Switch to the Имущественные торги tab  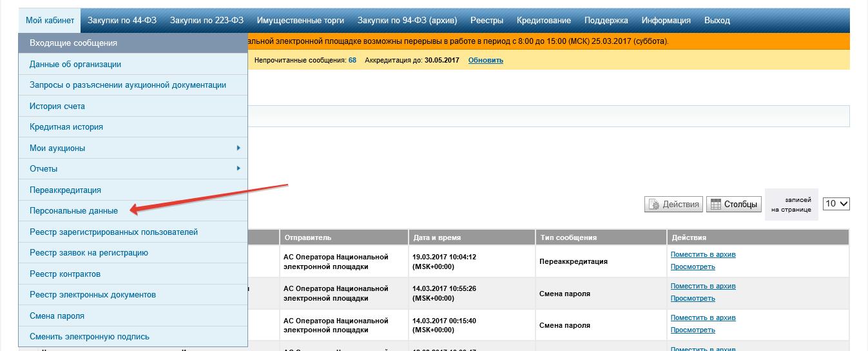(x=300, y=21)
